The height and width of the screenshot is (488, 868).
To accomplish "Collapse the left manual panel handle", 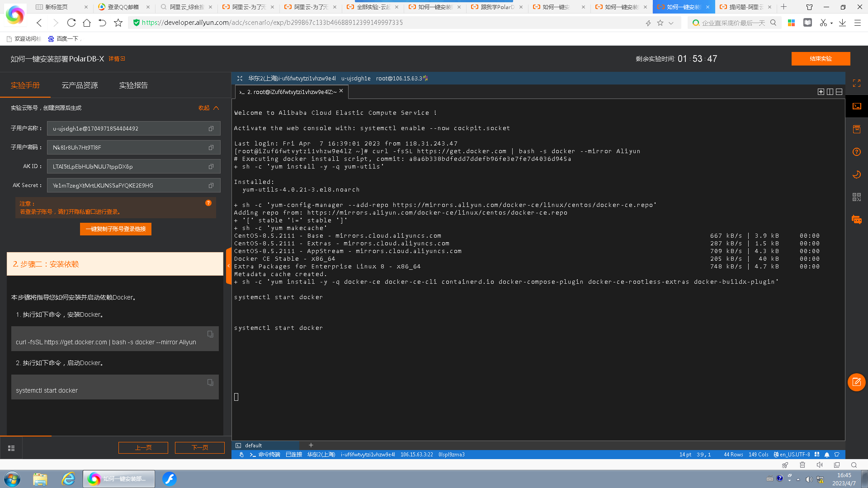I will tap(228, 266).
